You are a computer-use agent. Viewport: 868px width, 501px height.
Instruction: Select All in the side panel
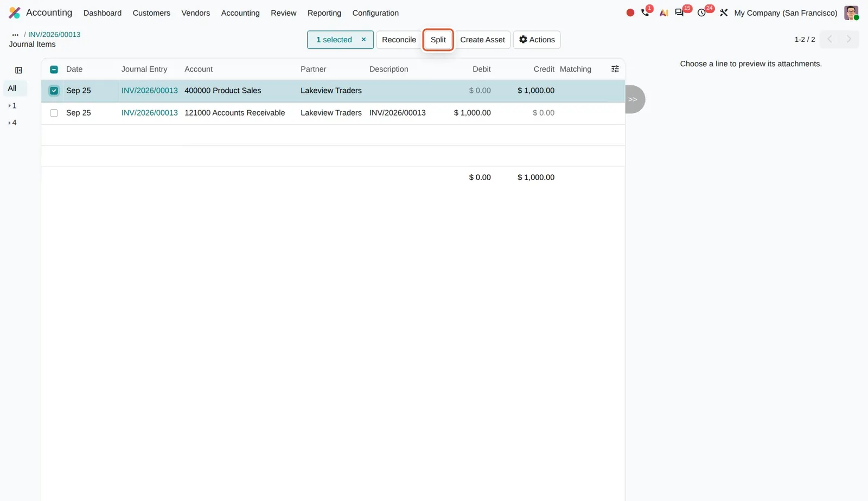(x=15, y=88)
